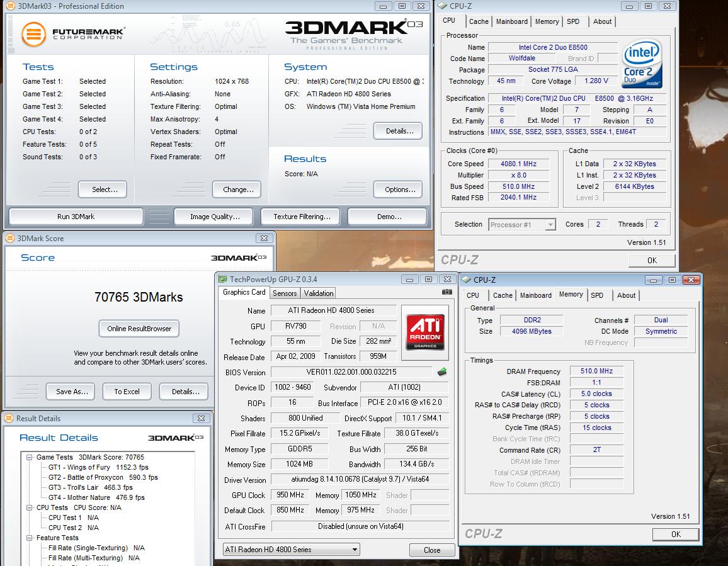Close the Result Details window
The width and height of the screenshot is (728, 566).
(201, 418)
